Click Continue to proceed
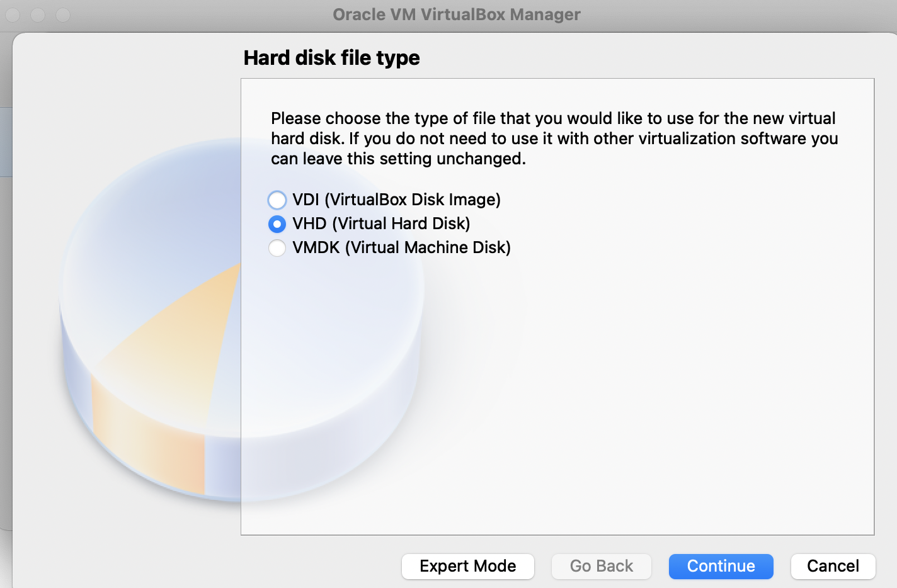 pos(721,566)
